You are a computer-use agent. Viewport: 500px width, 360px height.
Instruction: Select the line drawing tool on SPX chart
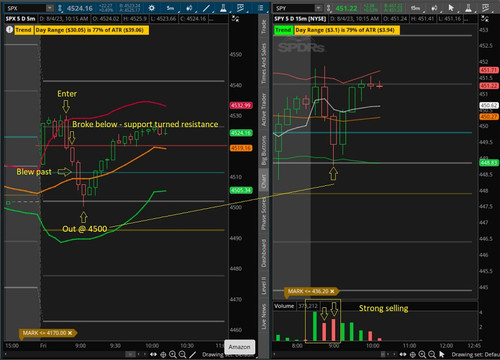tap(206, 8)
